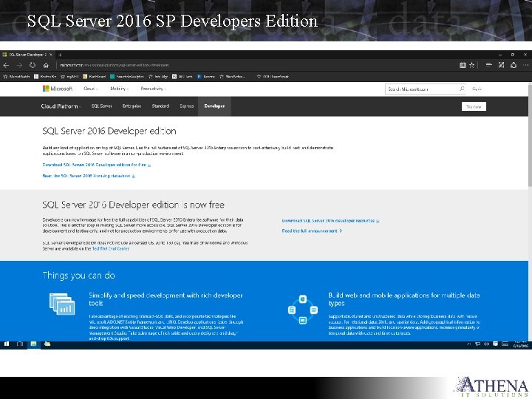This screenshot has width=532, height=399.
Task: Make a Web Note icon
Action: 501,65
